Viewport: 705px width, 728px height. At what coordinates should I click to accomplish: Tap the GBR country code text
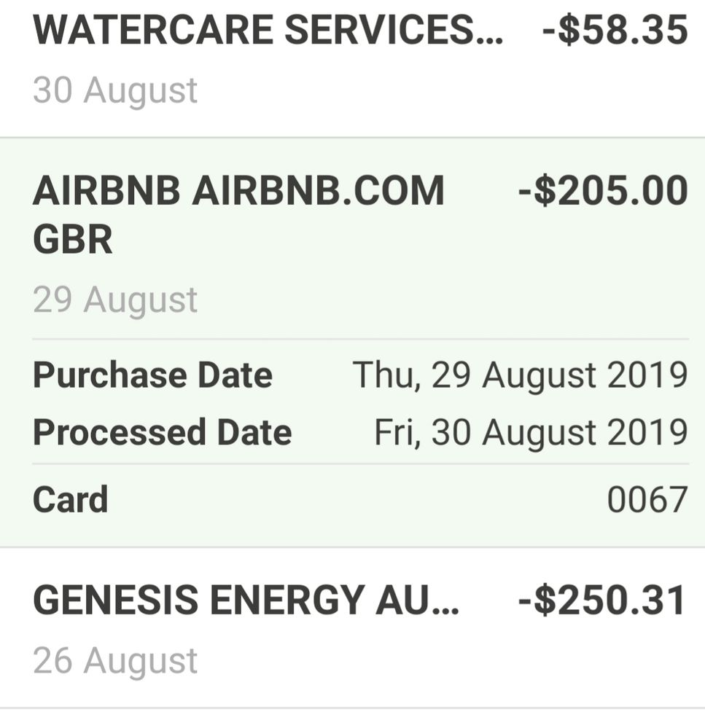[73, 240]
